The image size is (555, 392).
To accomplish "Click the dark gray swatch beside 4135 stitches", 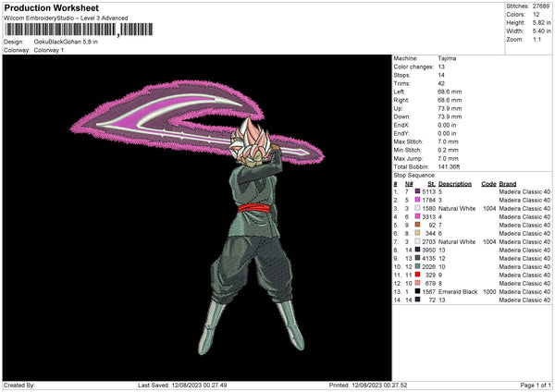I will coord(418,258).
